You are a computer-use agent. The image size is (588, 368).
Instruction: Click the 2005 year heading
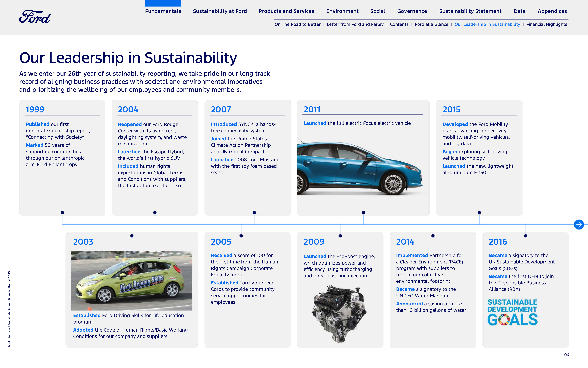point(221,242)
